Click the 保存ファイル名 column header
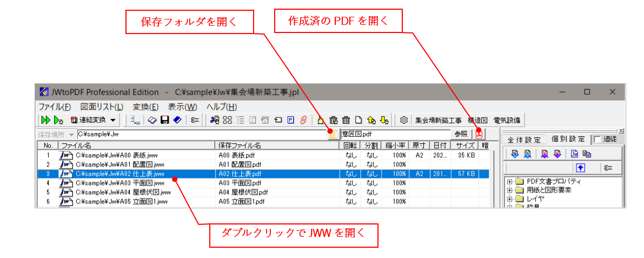This screenshot has width=644, height=258. tap(277, 145)
